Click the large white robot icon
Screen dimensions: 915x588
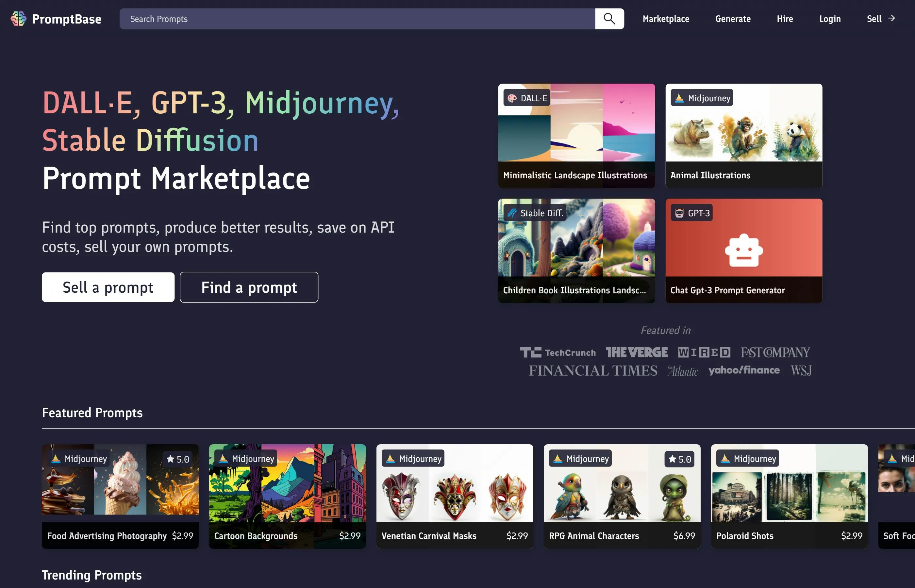743,250
